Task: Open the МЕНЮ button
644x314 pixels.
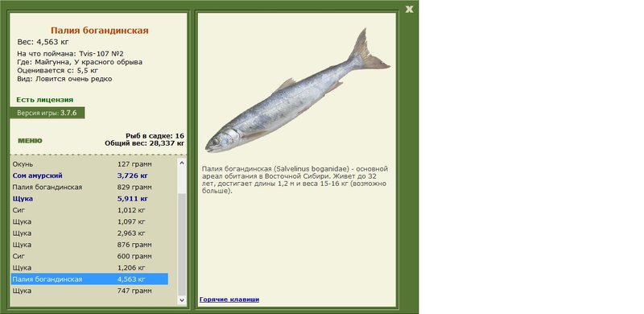Action: (30, 141)
